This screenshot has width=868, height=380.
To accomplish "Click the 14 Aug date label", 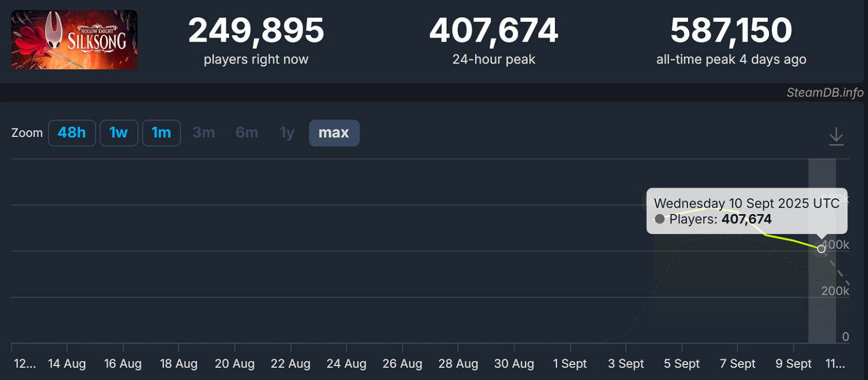I will click(x=67, y=364).
